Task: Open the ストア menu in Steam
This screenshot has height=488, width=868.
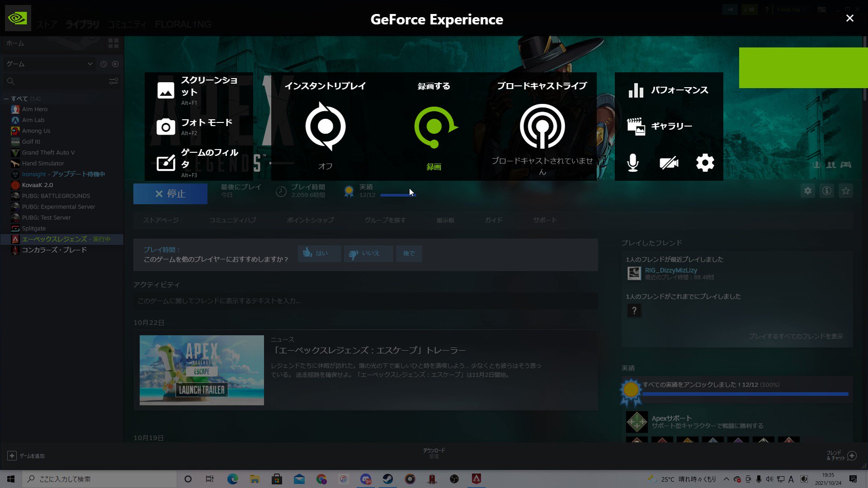Action: click(x=47, y=24)
